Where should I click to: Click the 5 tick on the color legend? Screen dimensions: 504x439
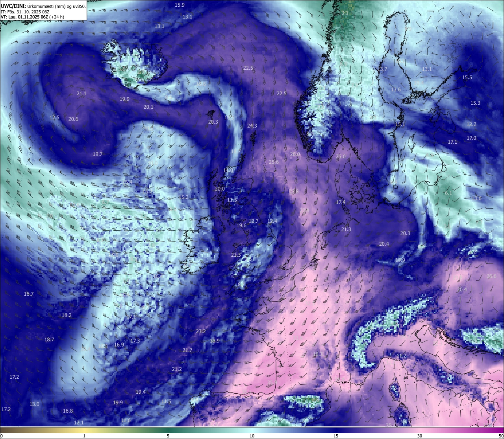(x=168, y=436)
